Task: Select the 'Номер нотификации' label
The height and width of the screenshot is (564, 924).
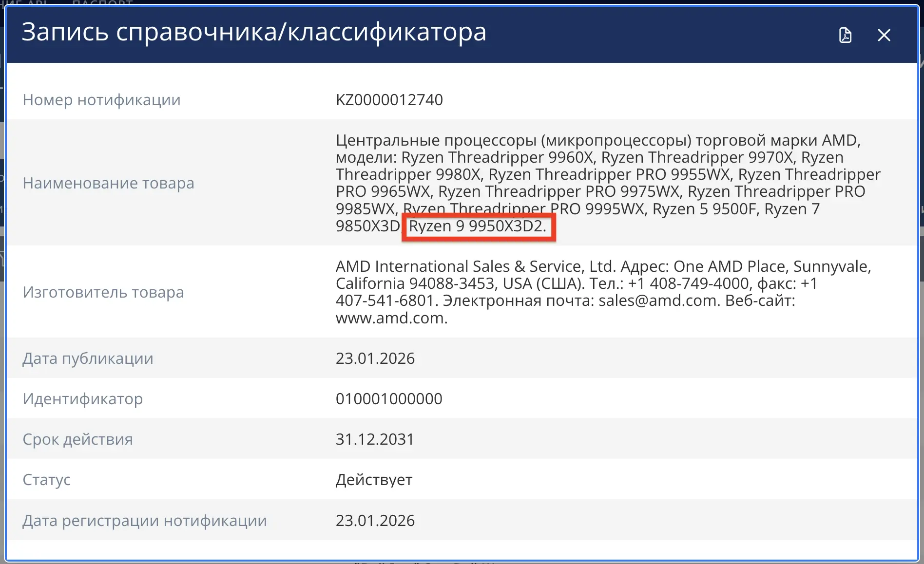Action: pos(101,100)
